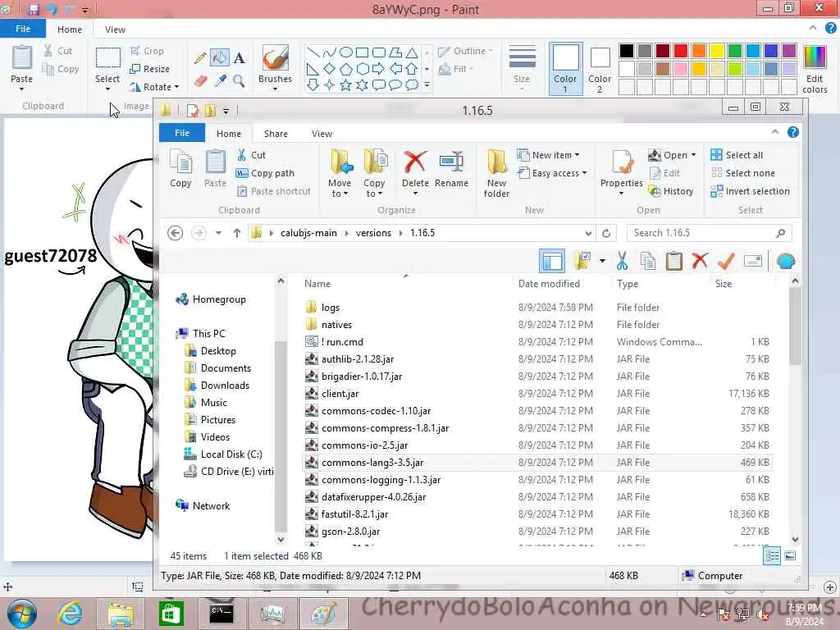Screen dimensions: 840x630
Task: Select the Color picker eyedropper tool
Action: click(220, 81)
